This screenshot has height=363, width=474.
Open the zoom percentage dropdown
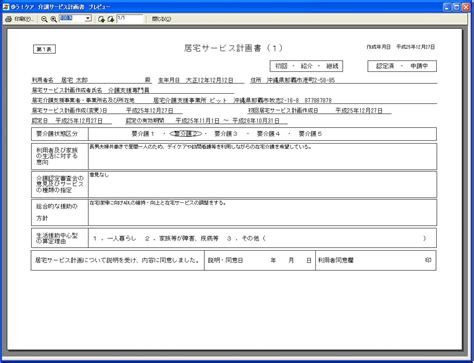click(x=88, y=19)
